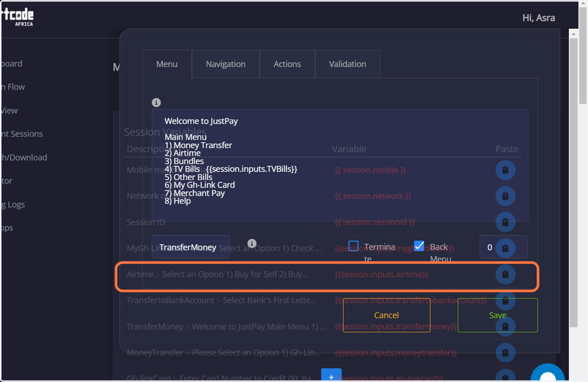Screen dimensions: 588x382
Task: Click the {{session.inputs.airtime}} variable text
Action: (x=381, y=275)
